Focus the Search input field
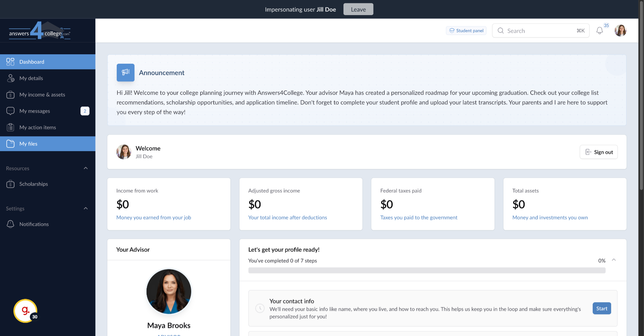The height and width of the screenshot is (336, 644). (541, 31)
